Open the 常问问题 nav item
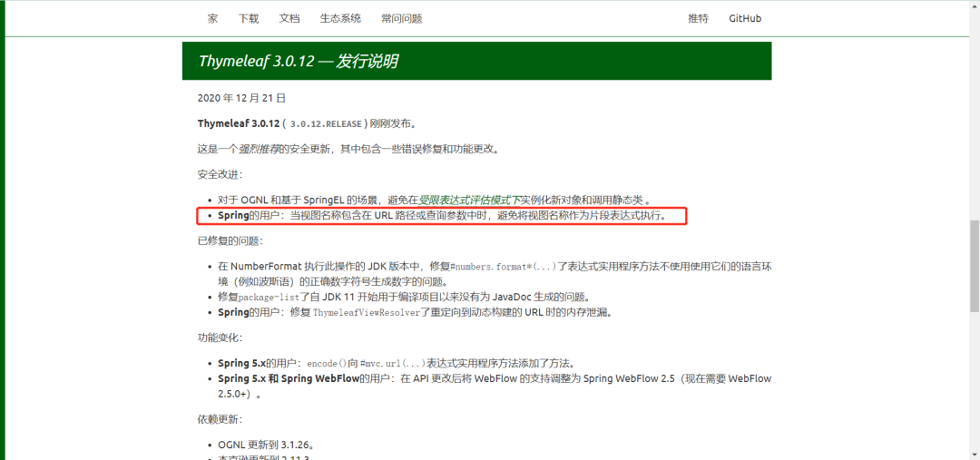This screenshot has width=980, height=460. (402, 18)
